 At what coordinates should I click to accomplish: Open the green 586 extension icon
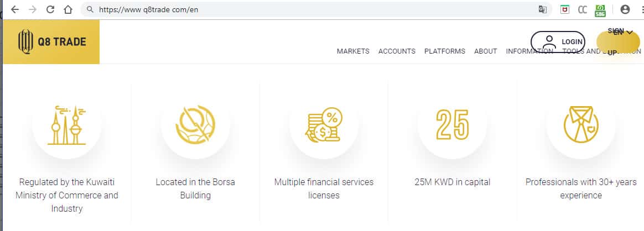click(x=600, y=9)
